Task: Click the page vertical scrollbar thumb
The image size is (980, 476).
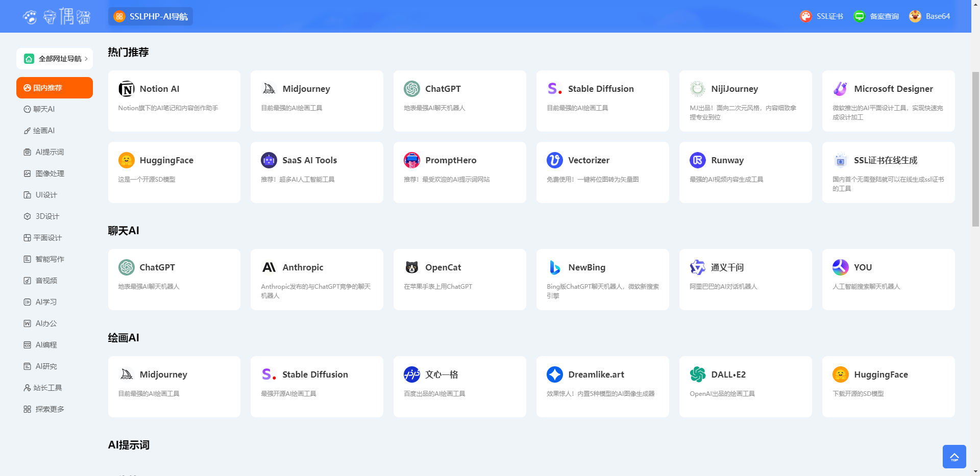Action: point(975,149)
